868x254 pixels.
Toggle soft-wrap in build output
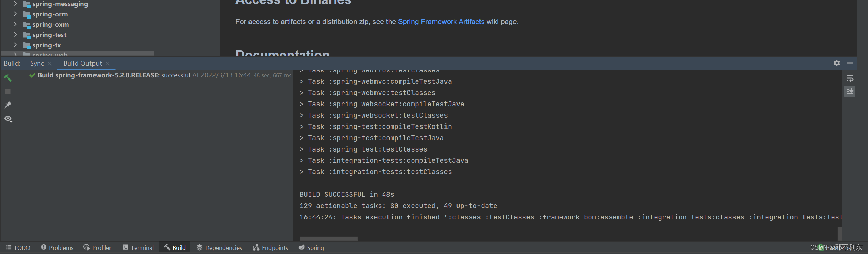click(850, 79)
